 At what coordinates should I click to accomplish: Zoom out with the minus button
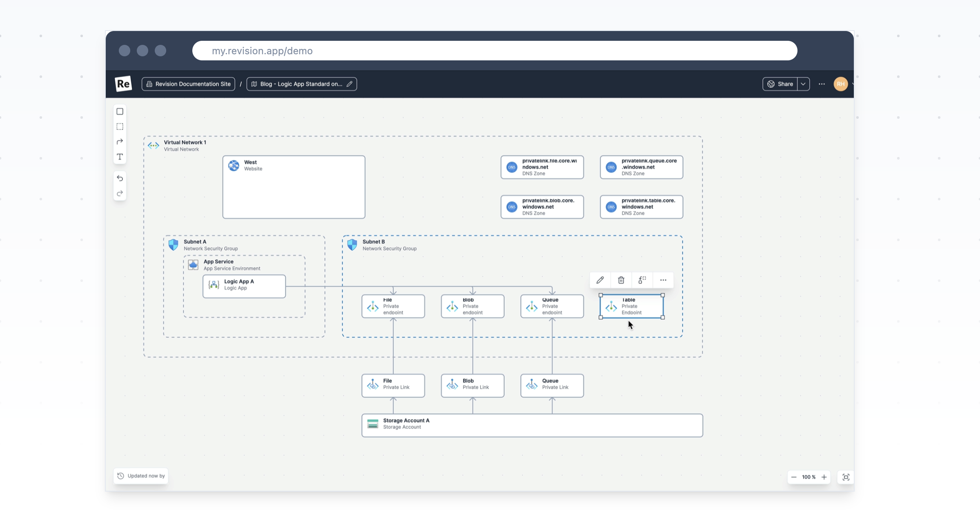click(794, 477)
